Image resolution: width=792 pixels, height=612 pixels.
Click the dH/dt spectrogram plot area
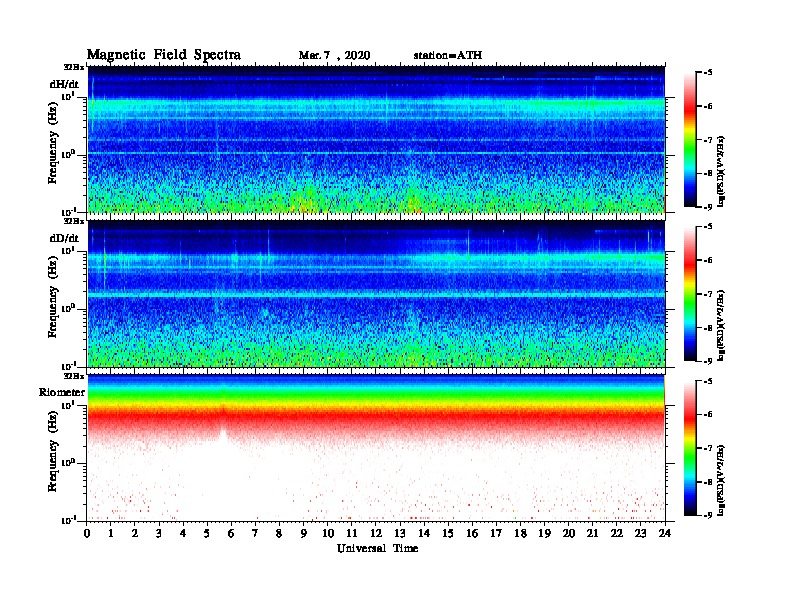point(376,139)
